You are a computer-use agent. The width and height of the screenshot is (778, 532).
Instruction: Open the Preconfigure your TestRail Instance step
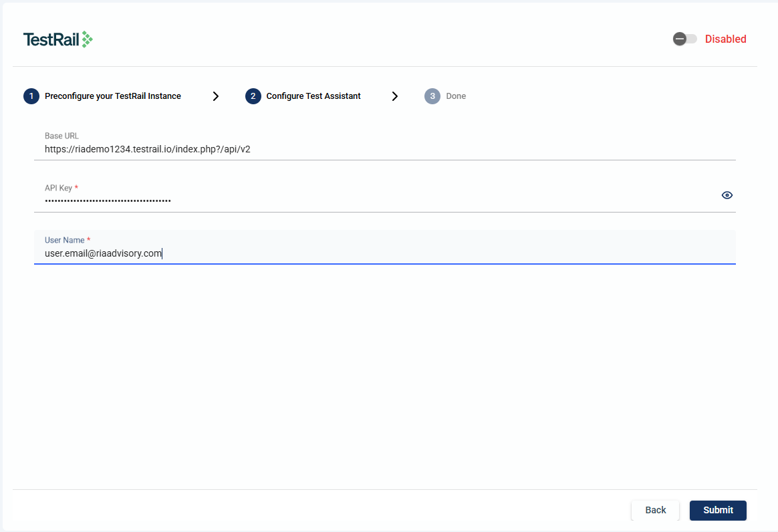tap(112, 96)
